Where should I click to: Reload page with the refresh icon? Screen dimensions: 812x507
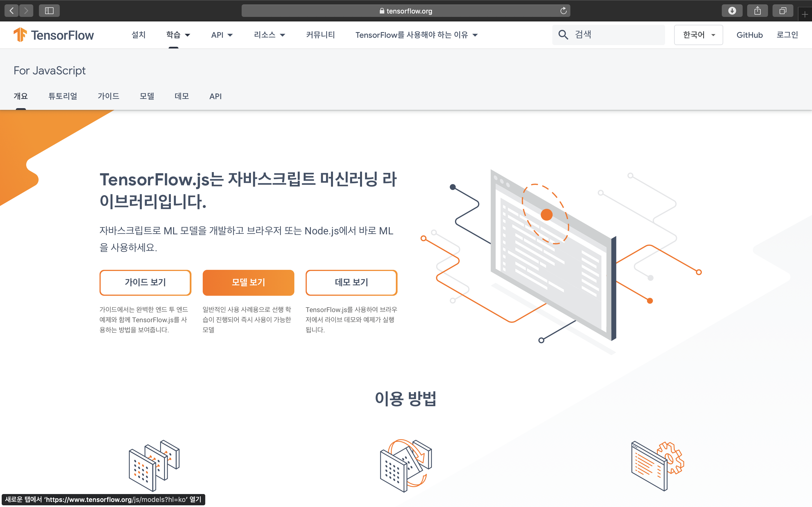click(x=563, y=11)
